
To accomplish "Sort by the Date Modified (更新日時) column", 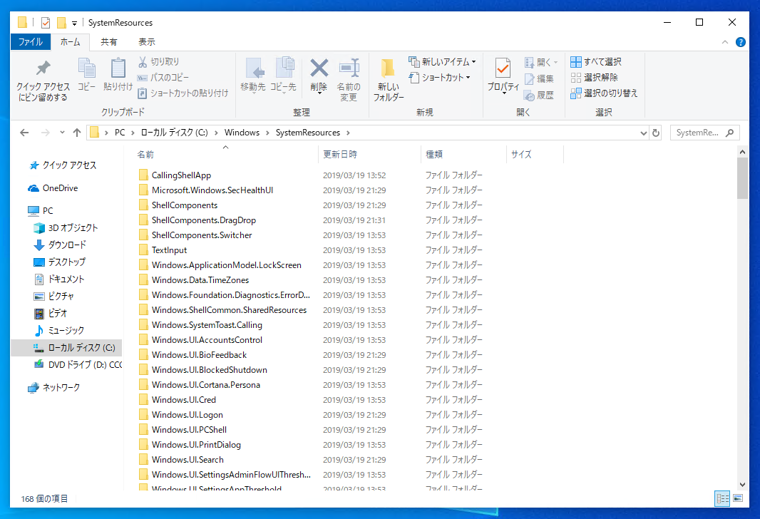I will [x=369, y=154].
